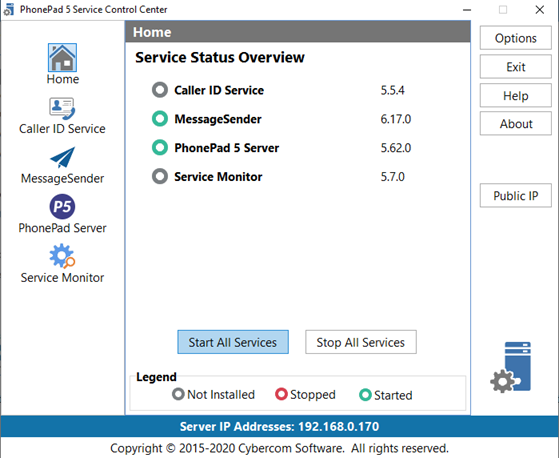Open the PhonePad Server P5 icon
The image size is (559, 458).
[62, 207]
